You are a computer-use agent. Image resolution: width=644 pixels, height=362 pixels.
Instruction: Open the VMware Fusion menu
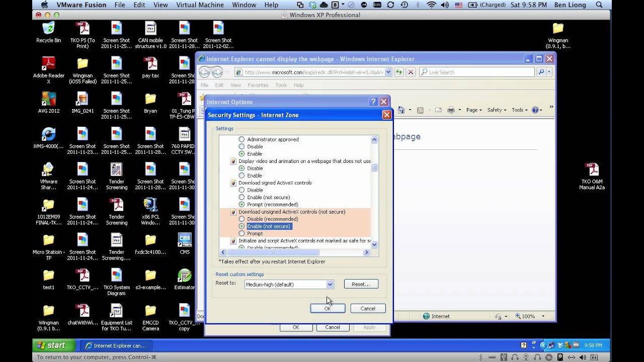(x=81, y=5)
